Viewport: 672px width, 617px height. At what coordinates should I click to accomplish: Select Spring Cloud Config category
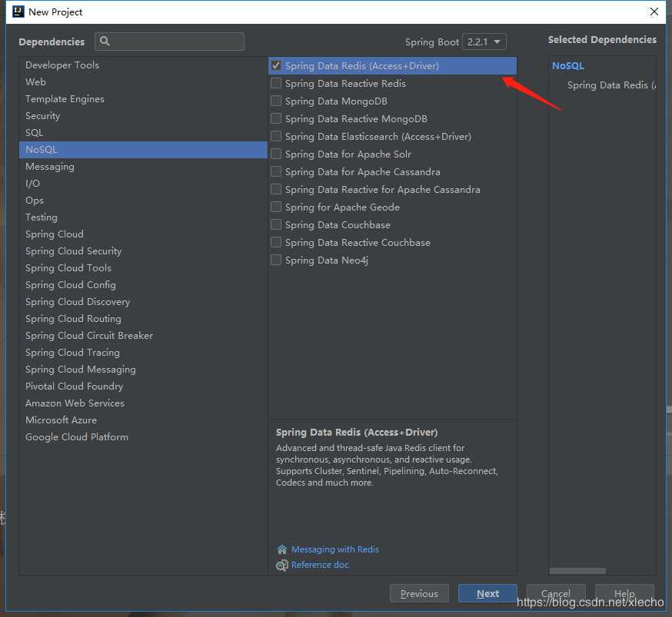click(143, 285)
